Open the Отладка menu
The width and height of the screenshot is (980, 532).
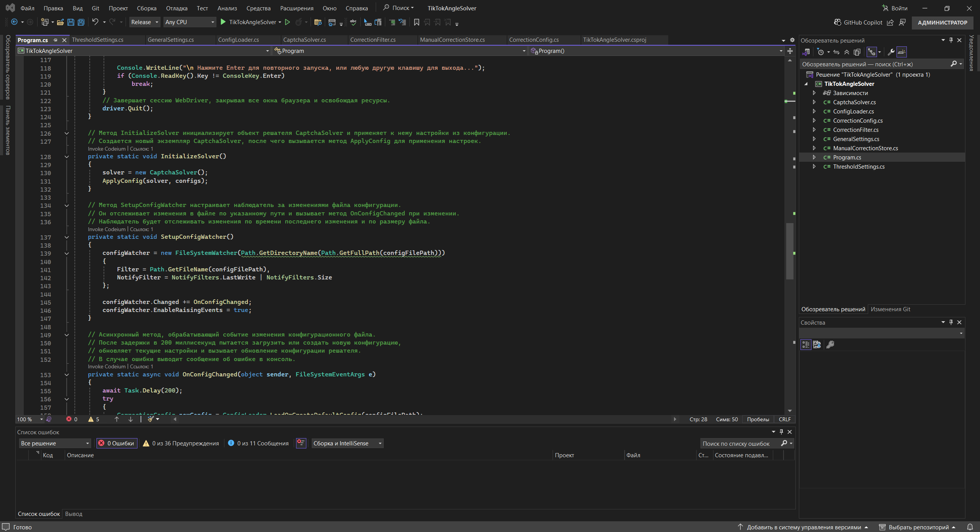[x=177, y=8]
